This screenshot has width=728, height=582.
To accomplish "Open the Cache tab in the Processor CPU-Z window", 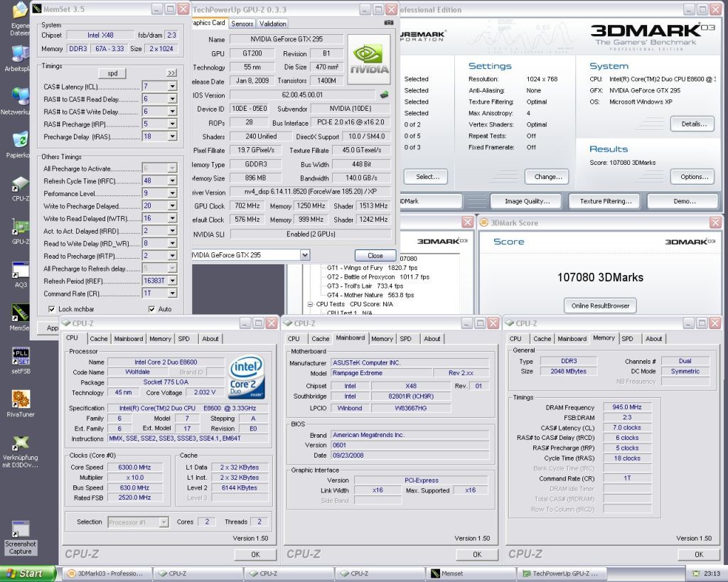I will [98, 339].
